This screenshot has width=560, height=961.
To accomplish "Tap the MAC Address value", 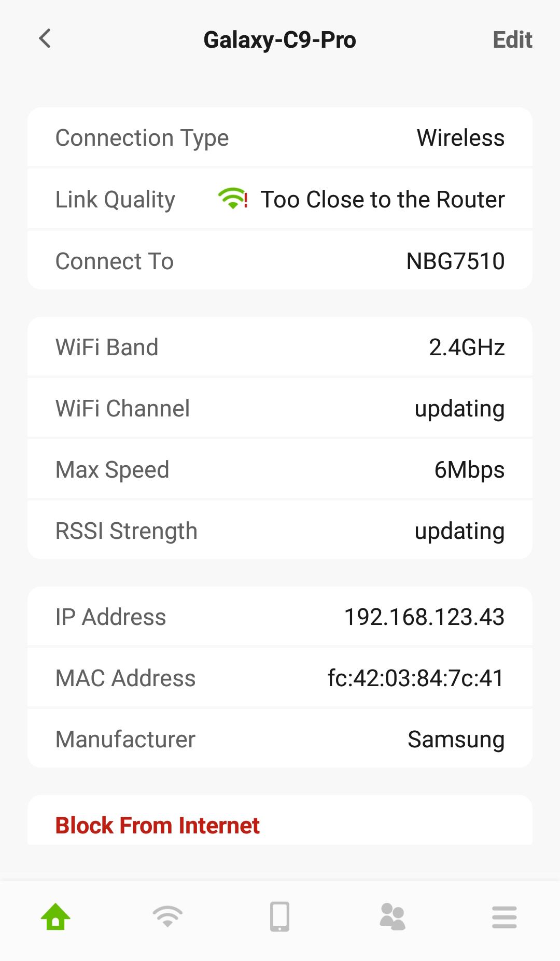I will pyautogui.click(x=415, y=678).
